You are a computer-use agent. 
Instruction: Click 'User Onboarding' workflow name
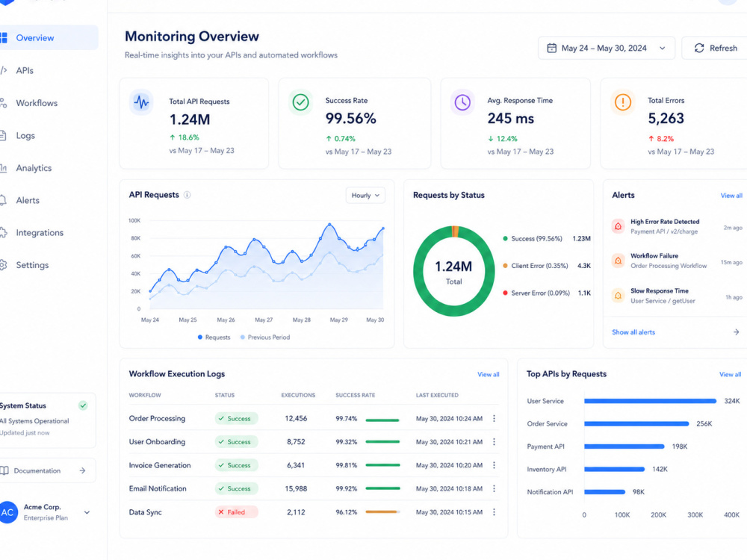point(157,442)
